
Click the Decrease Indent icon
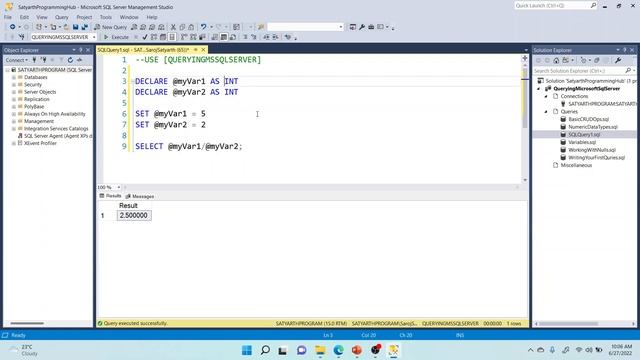click(266, 37)
